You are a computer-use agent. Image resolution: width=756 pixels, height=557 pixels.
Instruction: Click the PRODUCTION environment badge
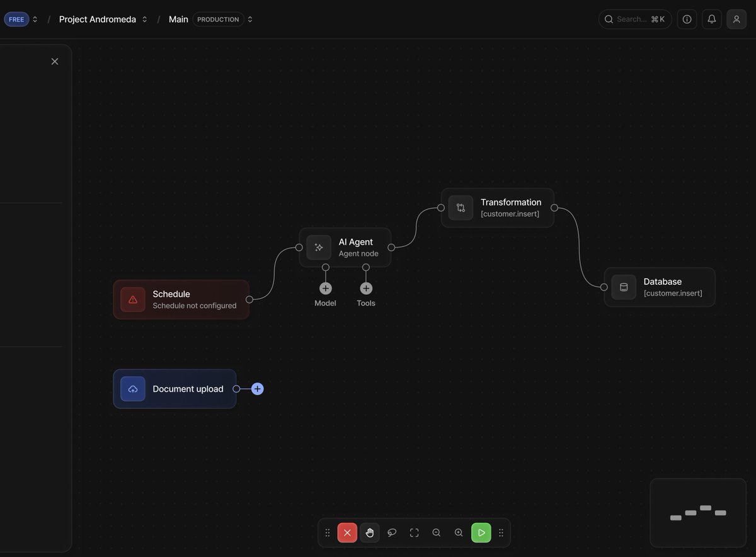(218, 20)
